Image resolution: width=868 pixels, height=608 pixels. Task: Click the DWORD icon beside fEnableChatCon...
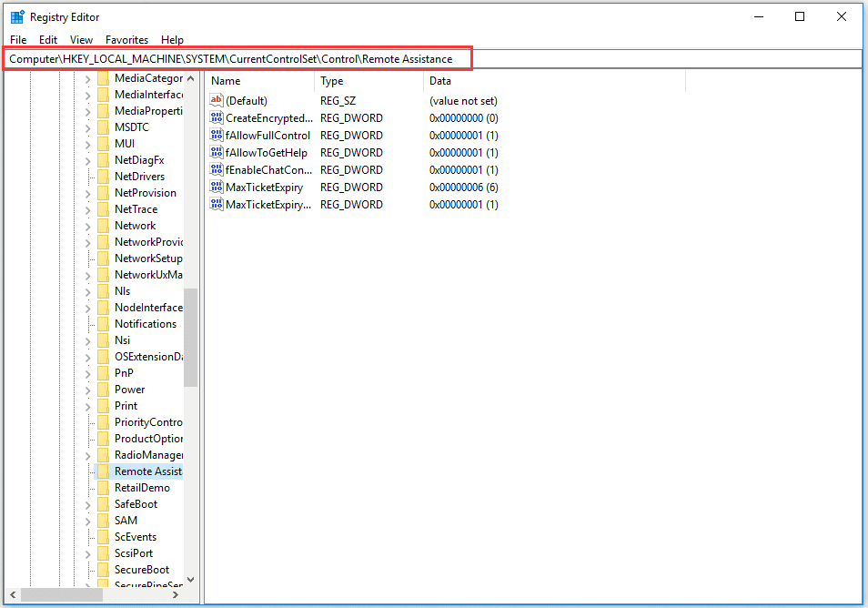217,169
